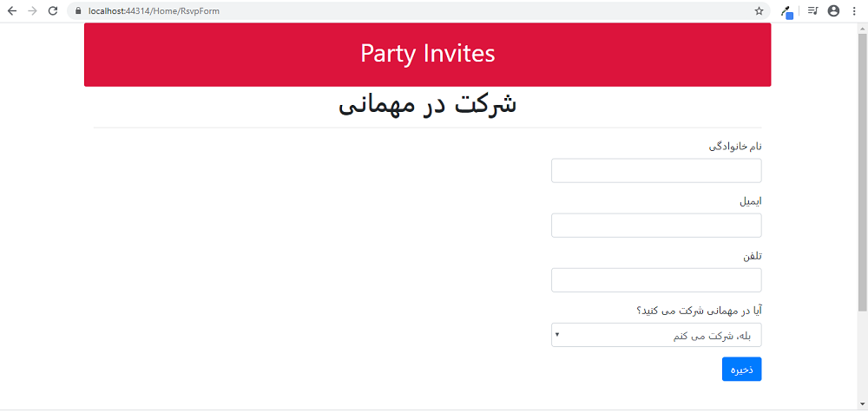
Task: Click the ایمیل input field
Action: [x=656, y=226]
